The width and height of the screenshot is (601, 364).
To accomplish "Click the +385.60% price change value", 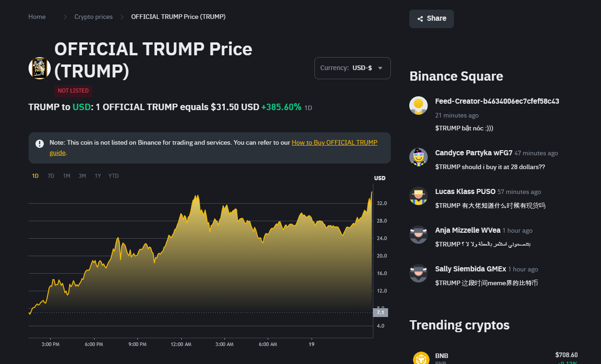I will coord(281,107).
